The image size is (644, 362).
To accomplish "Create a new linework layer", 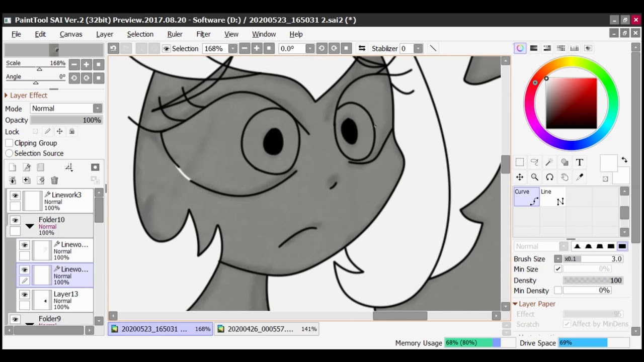I will pos(27,167).
